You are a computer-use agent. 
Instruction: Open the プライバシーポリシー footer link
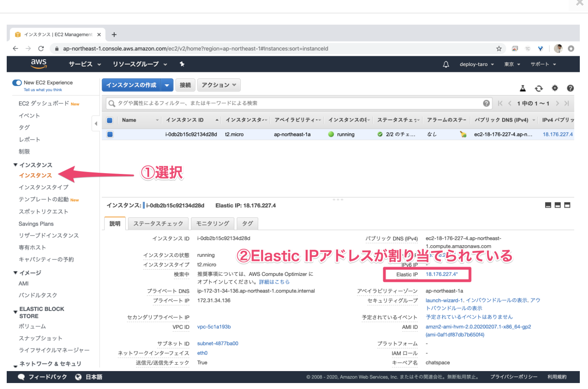coord(514,377)
